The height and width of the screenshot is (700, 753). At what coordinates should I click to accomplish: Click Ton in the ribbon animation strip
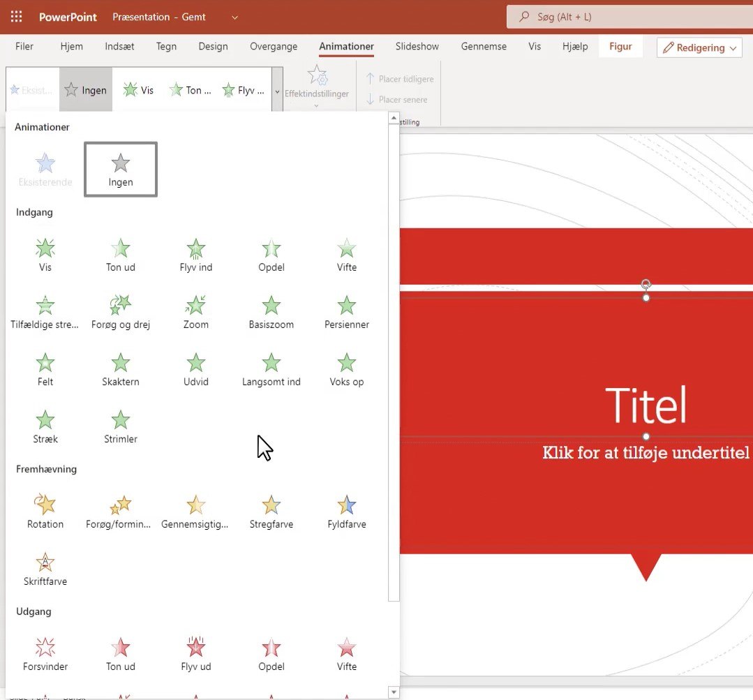[x=191, y=90]
